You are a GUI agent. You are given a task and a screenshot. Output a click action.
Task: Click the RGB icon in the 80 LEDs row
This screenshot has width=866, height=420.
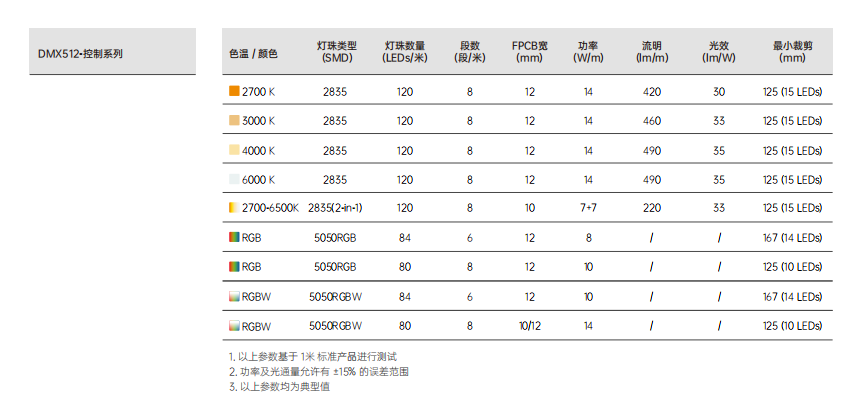point(234,266)
